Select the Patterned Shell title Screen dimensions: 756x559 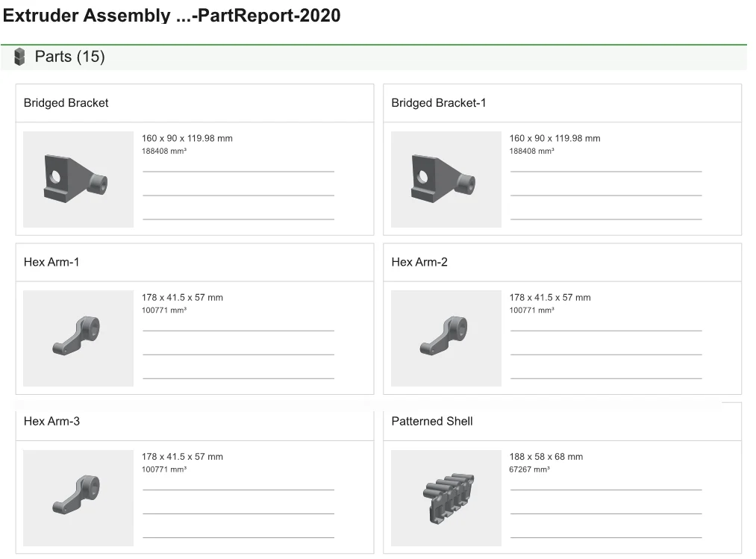(432, 421)
